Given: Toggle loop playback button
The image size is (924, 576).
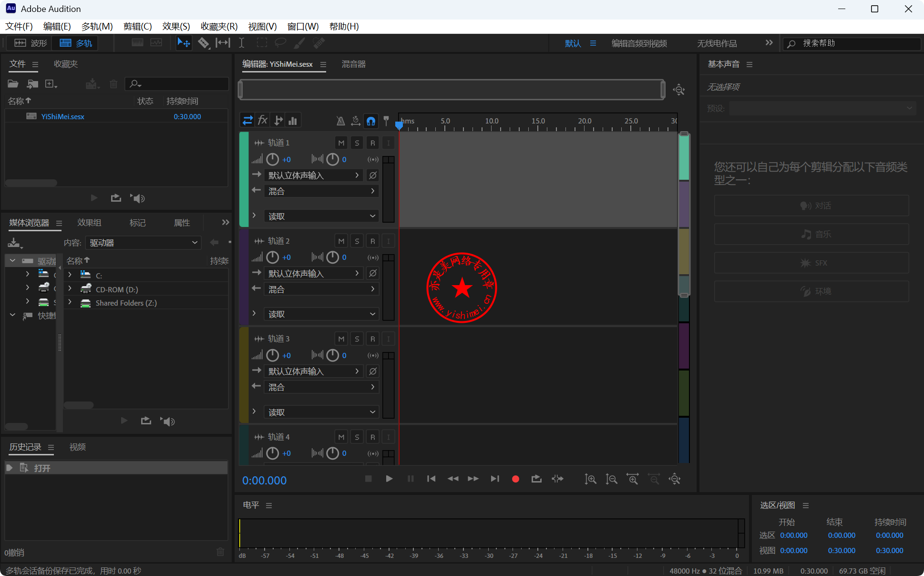Looking at the screenshot, I should coord(536,479).
